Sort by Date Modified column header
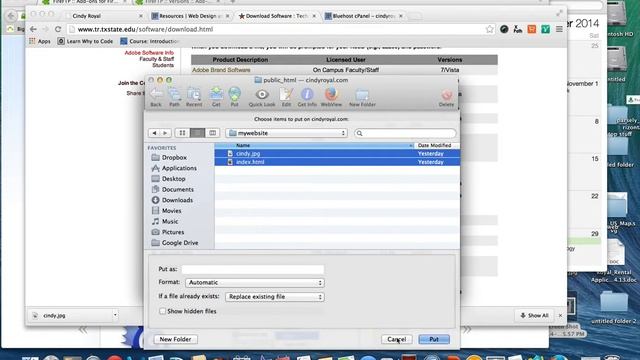 coord(437,145)
